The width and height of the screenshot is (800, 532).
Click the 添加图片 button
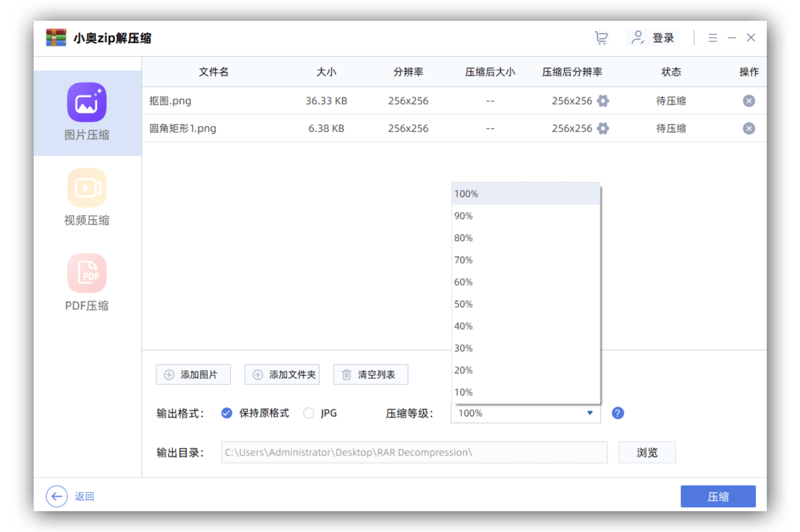coord(193,374)
